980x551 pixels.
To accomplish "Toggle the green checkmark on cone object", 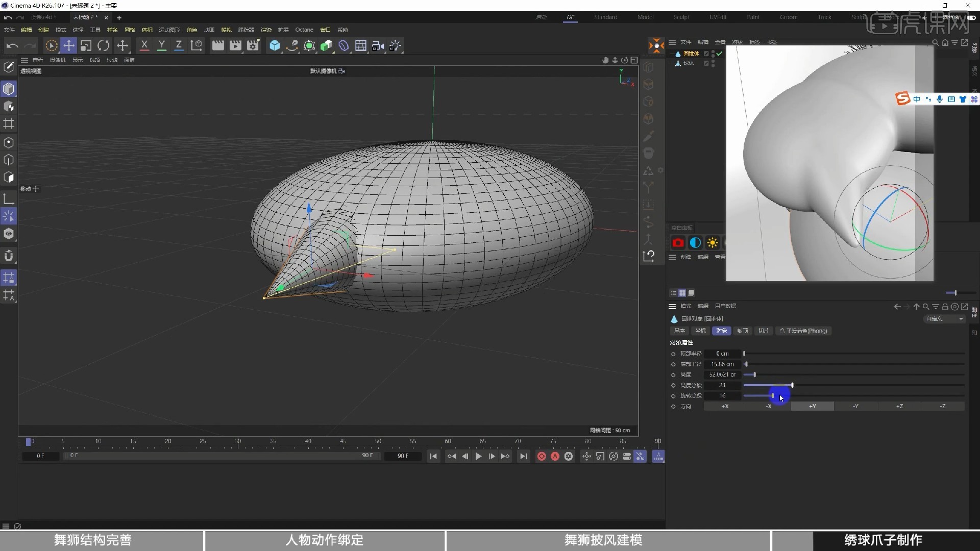I will [x=719, y=54].
